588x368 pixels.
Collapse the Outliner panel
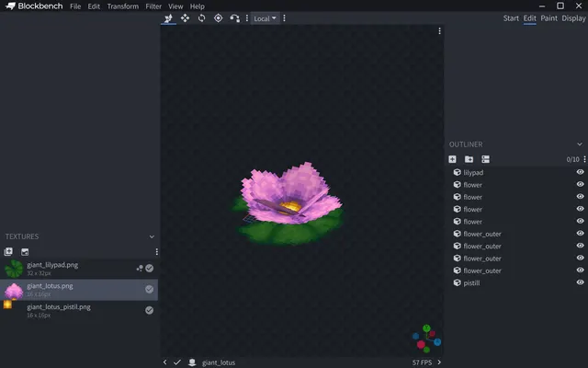(580, 144)
